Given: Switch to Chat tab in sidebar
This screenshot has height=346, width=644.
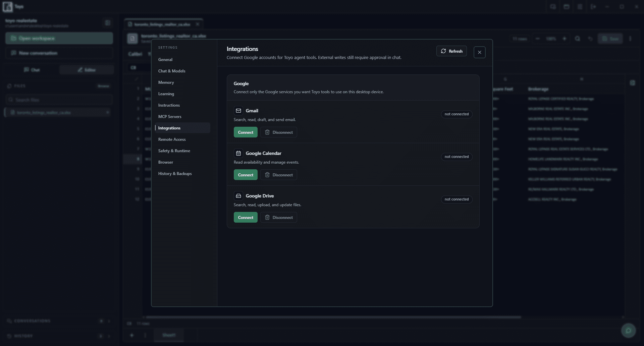Looking at the screenshot, I should pos(32,70).
